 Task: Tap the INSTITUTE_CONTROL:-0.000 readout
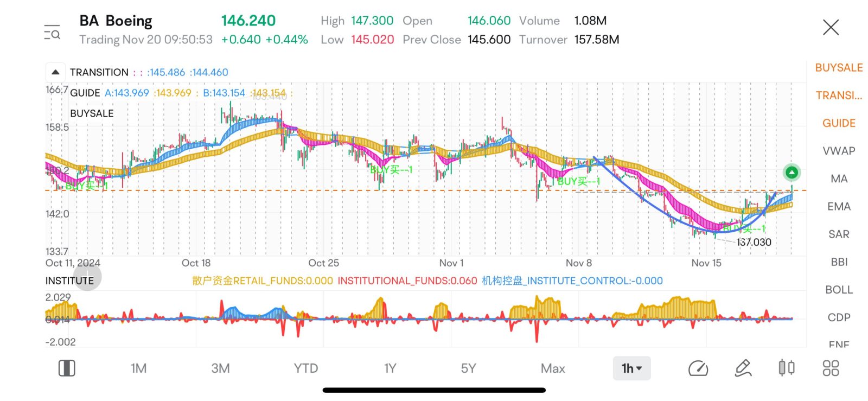[x=572, y=281]
